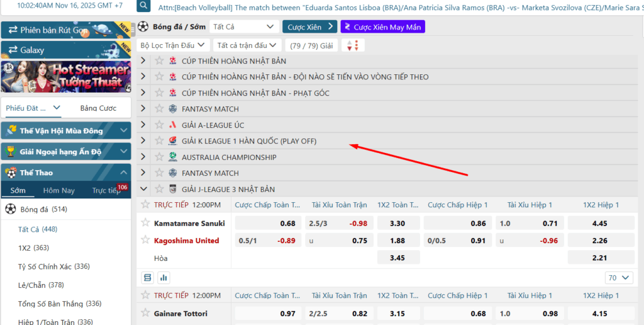Open the Bảng Cược tab
644x325 pixels.
tap(98, 108)
